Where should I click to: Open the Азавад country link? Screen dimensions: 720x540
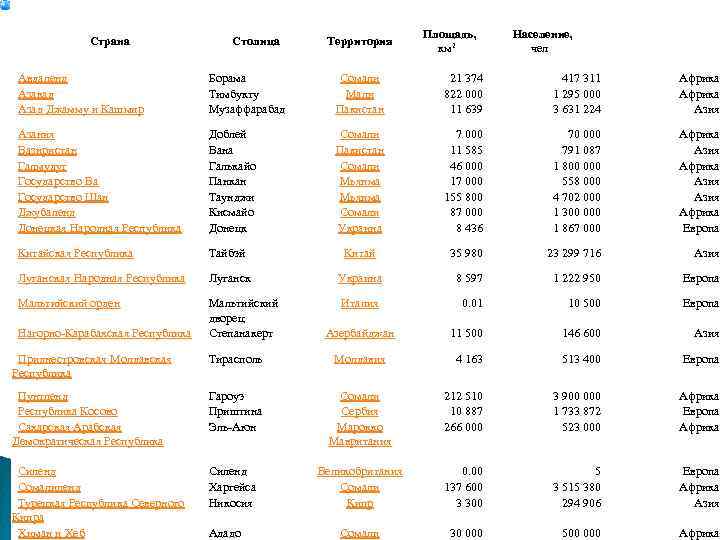[36, 94]
